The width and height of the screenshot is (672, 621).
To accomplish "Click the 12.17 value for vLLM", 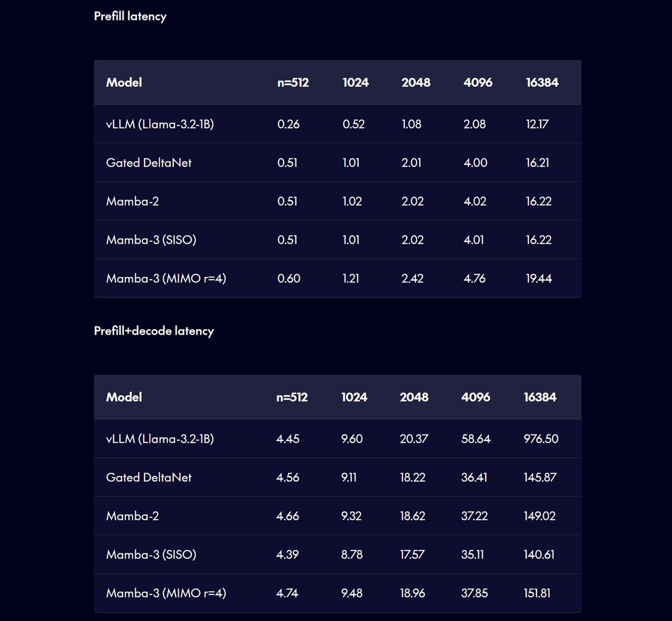I will tap(537, 124).
